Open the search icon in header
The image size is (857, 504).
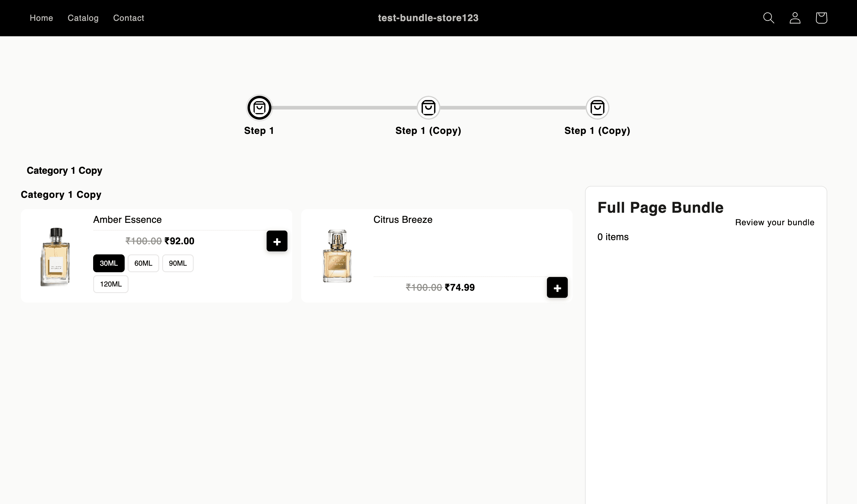pyautogui.click(x=769, y=18)
